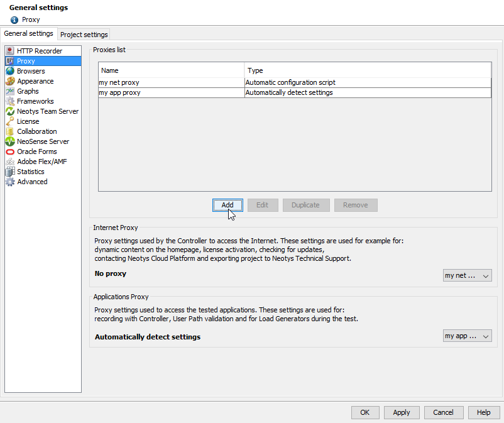504x423 pixels.
Task: Select the 'my app proxy' table row
Action: pos(171,92)
